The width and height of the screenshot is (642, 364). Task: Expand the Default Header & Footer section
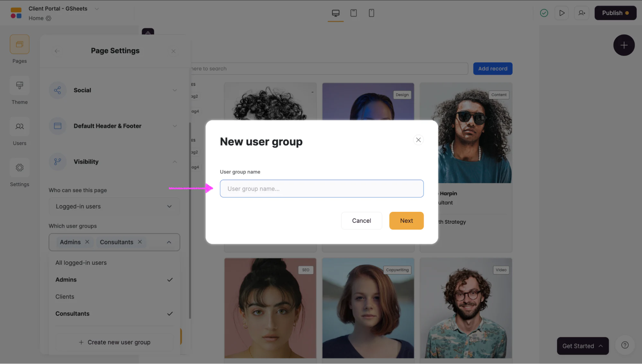pyautogui.click(x=114, y=126)
